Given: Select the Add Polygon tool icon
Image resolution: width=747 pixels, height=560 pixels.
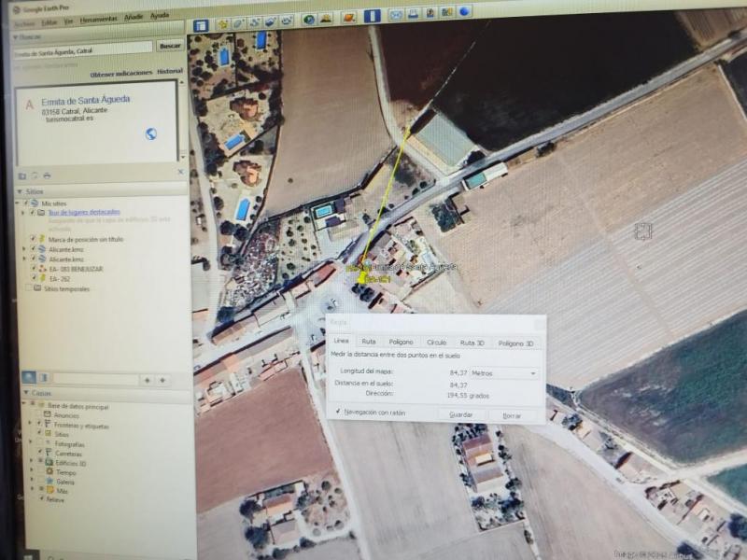Looking at the screenshot, I should (239, 22).
